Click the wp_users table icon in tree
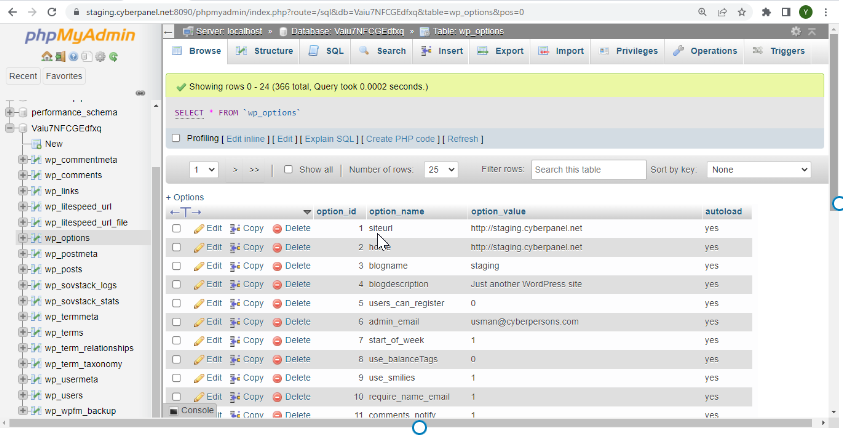Viewport: 843px width, 435px height. pyautogui.click(x=36, y=395)
